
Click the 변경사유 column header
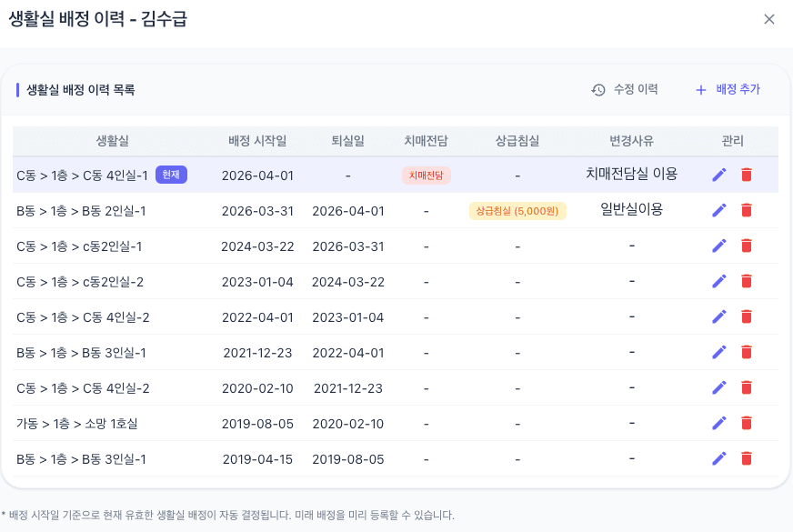[x=632, y=141]
